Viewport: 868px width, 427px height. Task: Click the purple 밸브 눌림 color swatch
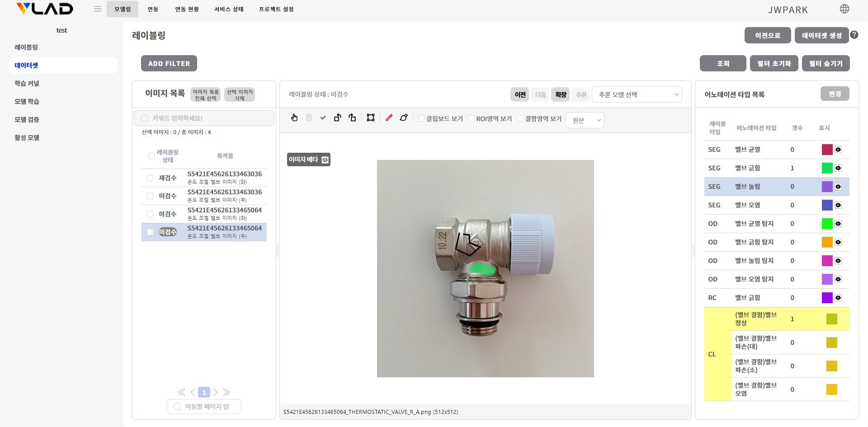click(x=827, y=187)
